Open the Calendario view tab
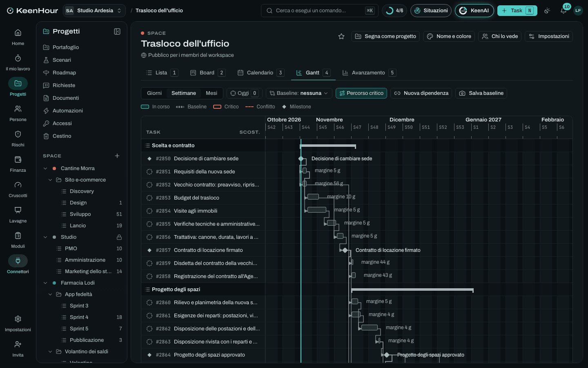Image resolution: width=588 pixels, height=368 pixels. (x=261, y=73)
